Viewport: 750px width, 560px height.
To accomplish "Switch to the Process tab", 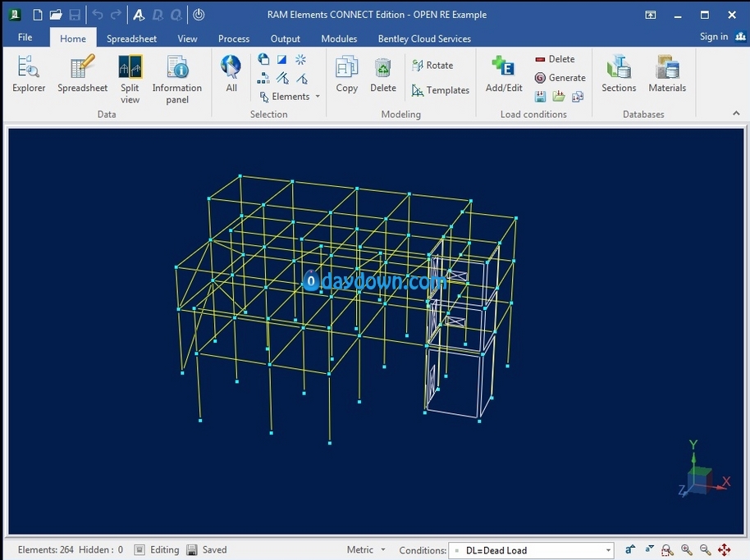I will point(234,39).
